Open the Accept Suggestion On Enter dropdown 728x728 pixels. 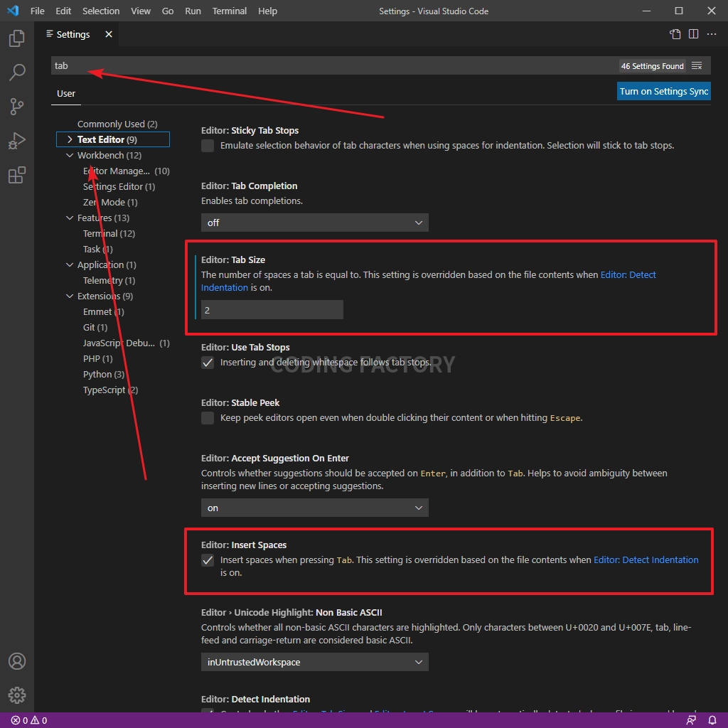pos(315,508)
